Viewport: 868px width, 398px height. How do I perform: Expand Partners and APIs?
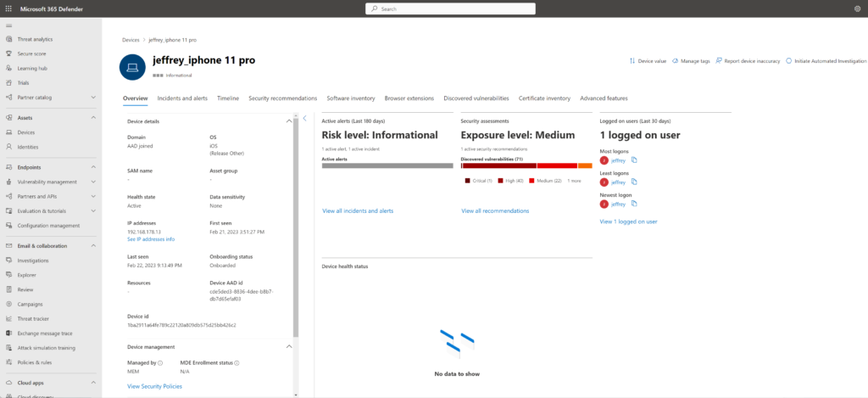(93, 196)
